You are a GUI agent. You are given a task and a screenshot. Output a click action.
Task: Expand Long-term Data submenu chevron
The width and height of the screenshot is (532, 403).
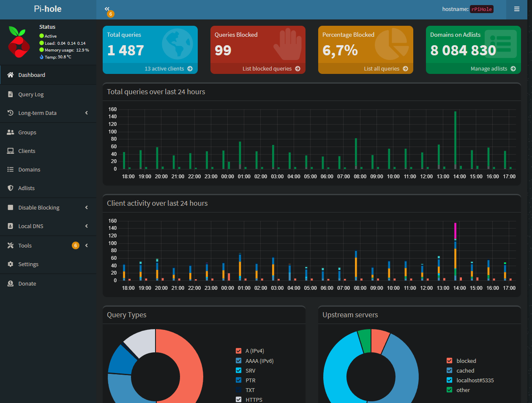87,113
